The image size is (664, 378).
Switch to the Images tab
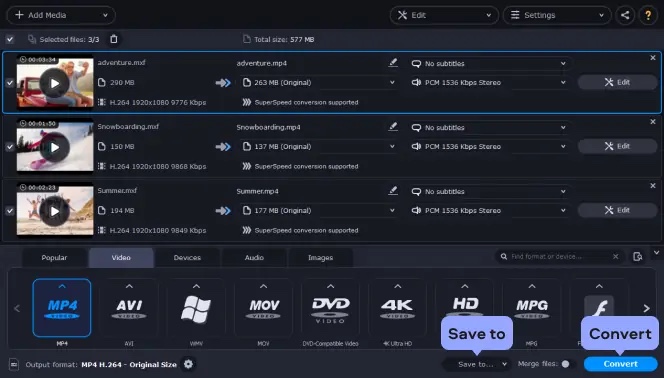tap(321, 257)
